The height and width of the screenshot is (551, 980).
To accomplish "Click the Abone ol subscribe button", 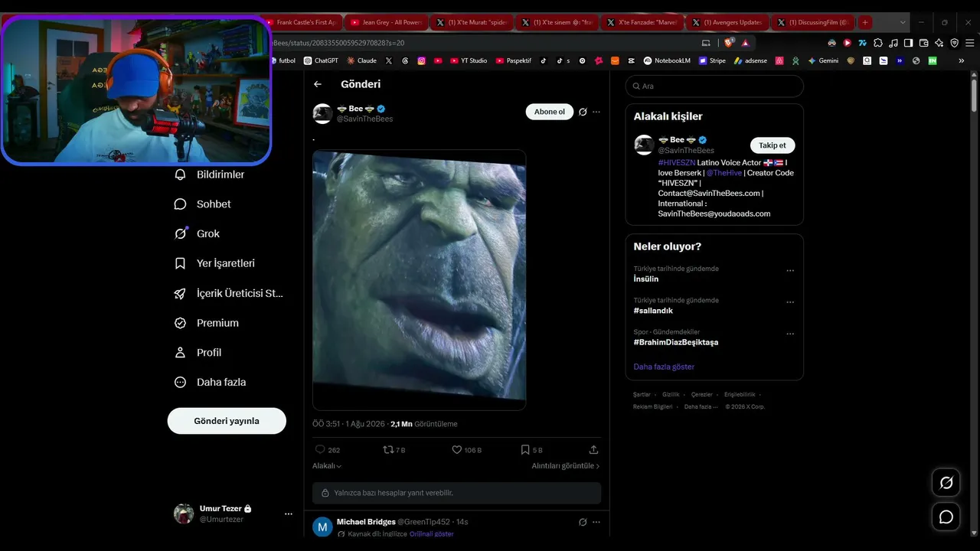I will 550,112.
